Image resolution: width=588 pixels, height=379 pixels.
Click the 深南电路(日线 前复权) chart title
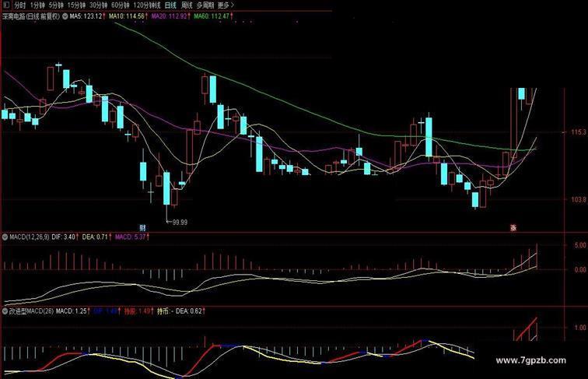coord(31,16)
